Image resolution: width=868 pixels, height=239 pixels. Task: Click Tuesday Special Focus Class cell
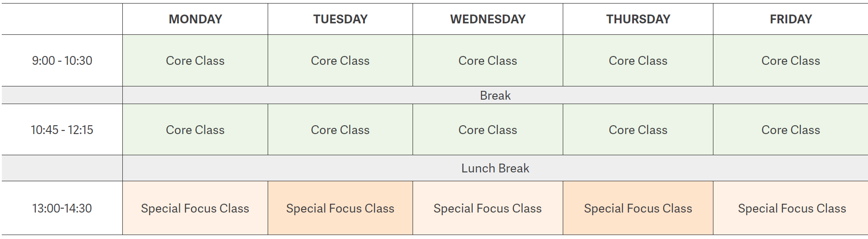pyautogui.click(x=340, y=208)
